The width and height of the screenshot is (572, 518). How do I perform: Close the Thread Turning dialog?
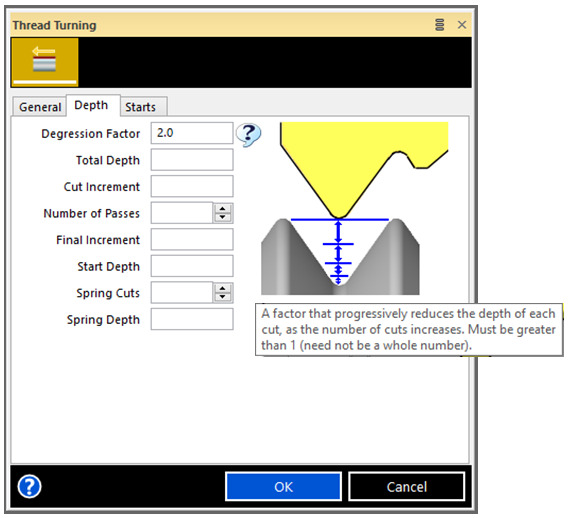tap(462, 25)
